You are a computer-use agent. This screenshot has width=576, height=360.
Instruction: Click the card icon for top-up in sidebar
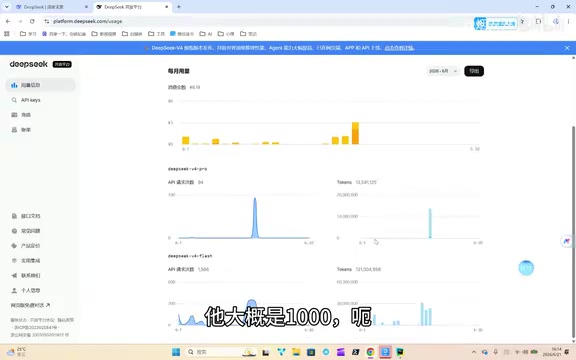pyautogui.click(x=14, y=115)
